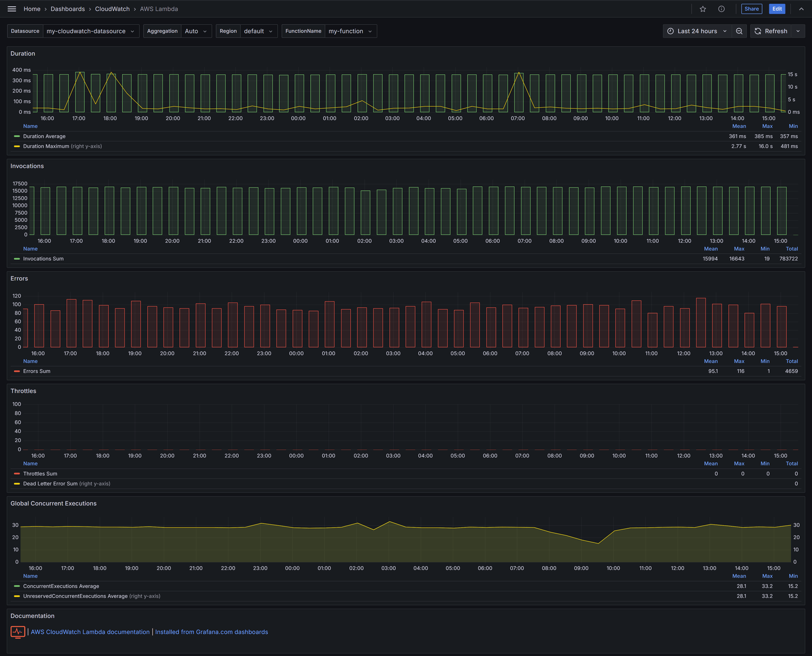812x656 pixels.
Task: Zoom out the time range
Action: 739,31
